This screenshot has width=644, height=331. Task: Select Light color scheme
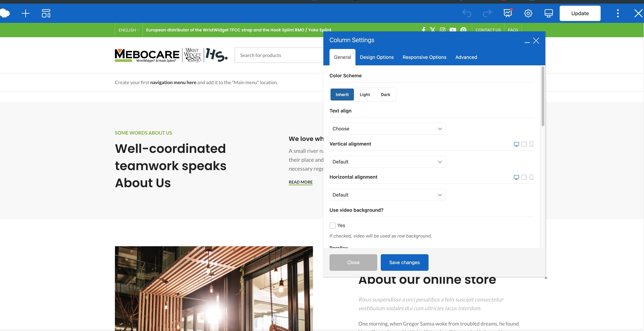coord(365,94)
